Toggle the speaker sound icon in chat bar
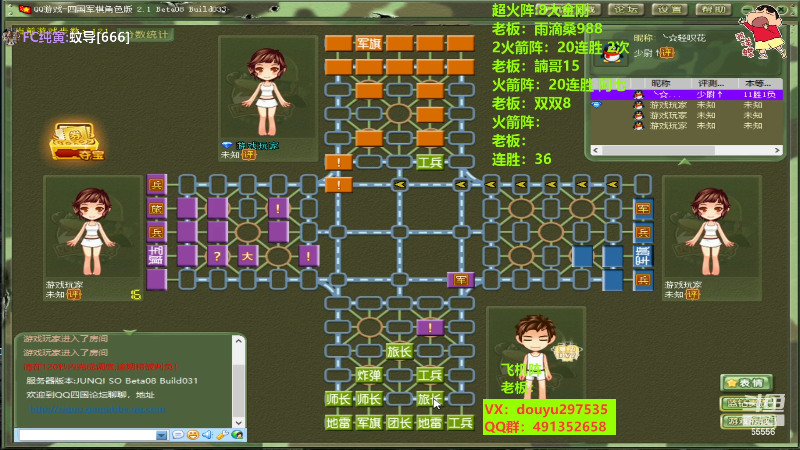 click(x=207, y=435)
